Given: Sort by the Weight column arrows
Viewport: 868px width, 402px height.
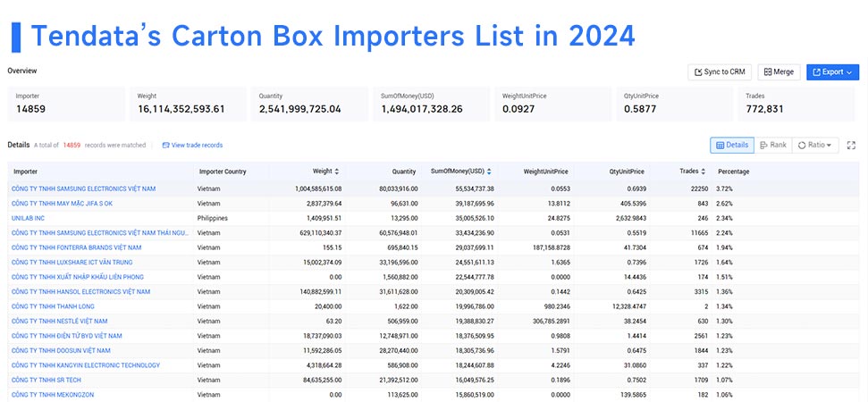Looking at the screenshot, I should tap(337, 172).
